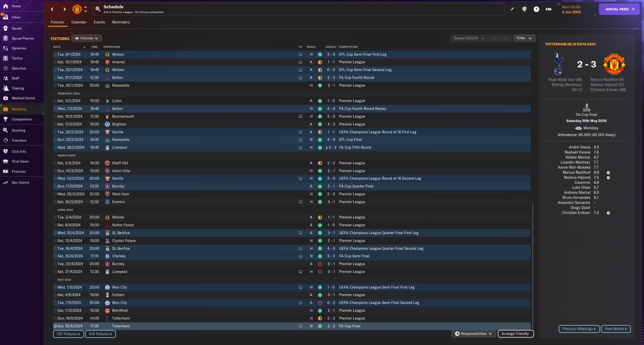The width and height of the screenshot is (644, 345).
Task: Open Dev. Centre in sidebar
Action: pos(22,182)
